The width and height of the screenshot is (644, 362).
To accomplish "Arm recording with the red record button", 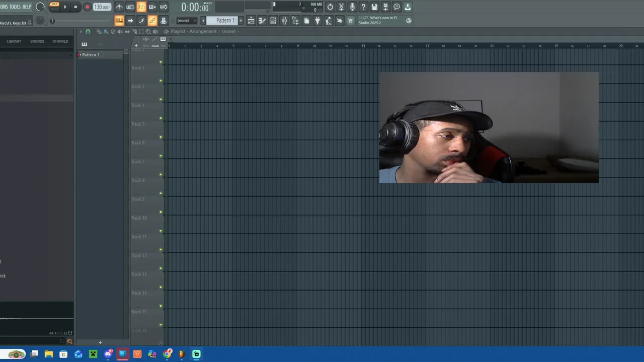I will pyautogui.click(x=87, y=7).
